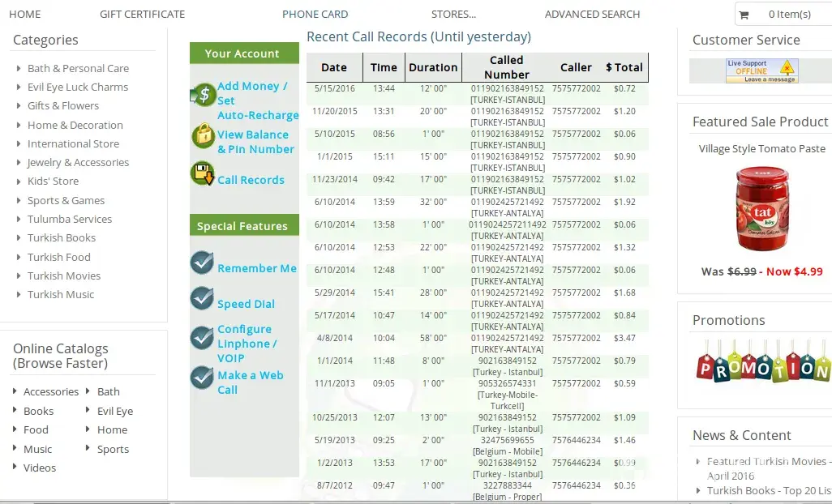Click the Promotion tags banner
This screenshot has width=832, height=504.
764,361
